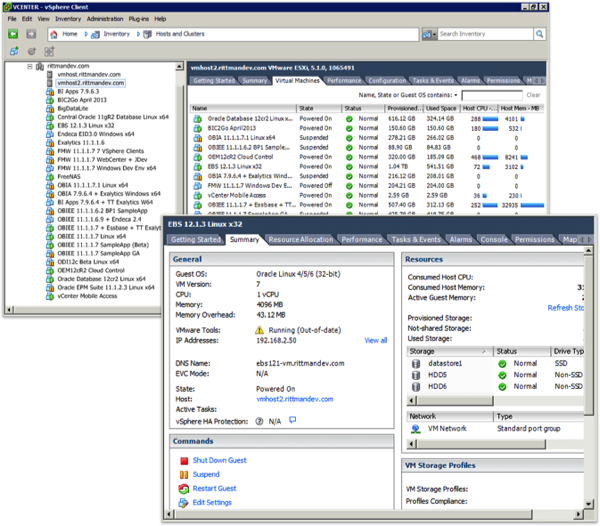Click the Network list horizontal scrollbar
The height and width of the screenshot is (526, 600).
481,444
